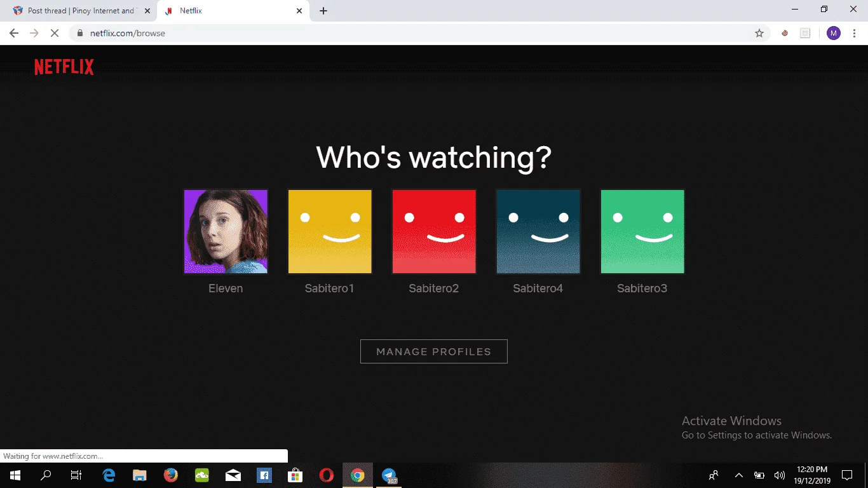Select the Eleven profile avatar
Image resolution: width=868 pixels, height=488 pixels.
tap(226, 231)
